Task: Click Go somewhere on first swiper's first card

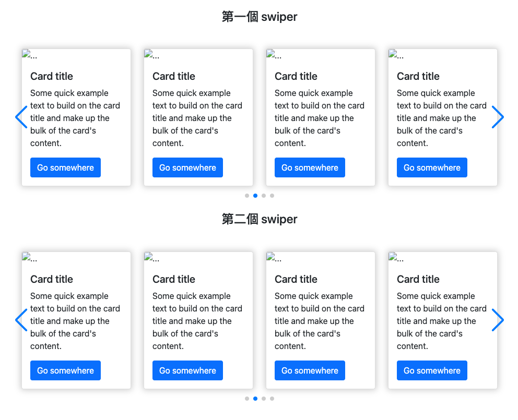Action: point(65,167)
